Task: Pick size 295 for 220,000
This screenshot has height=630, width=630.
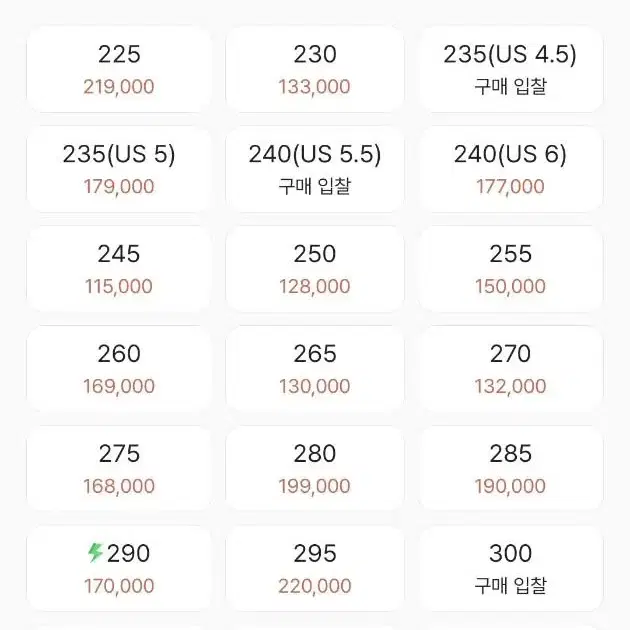Action: [x=315, y=569]
